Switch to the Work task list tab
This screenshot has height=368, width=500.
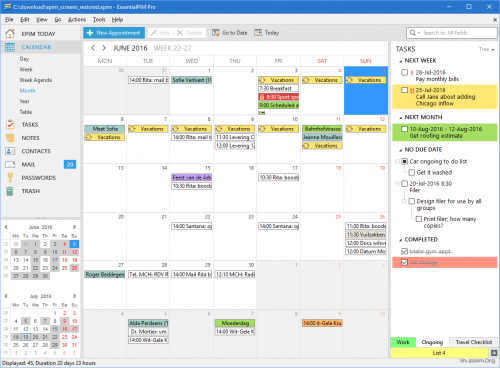click(403, 342)
